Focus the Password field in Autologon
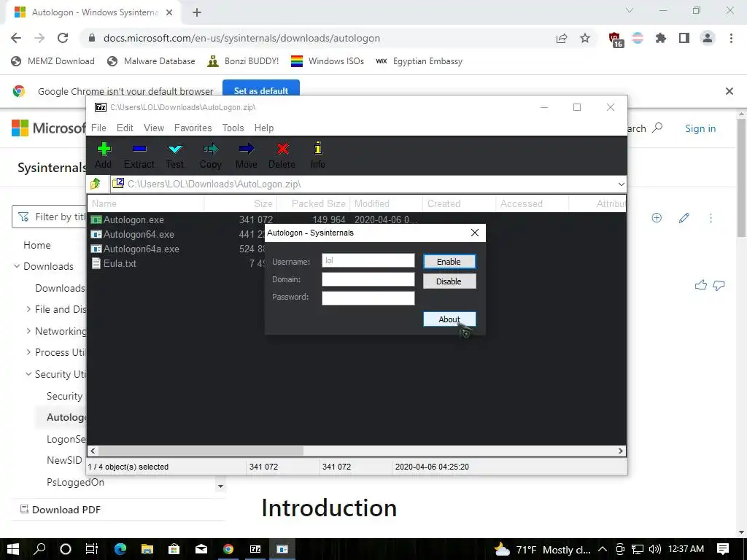 coord(368,297)
